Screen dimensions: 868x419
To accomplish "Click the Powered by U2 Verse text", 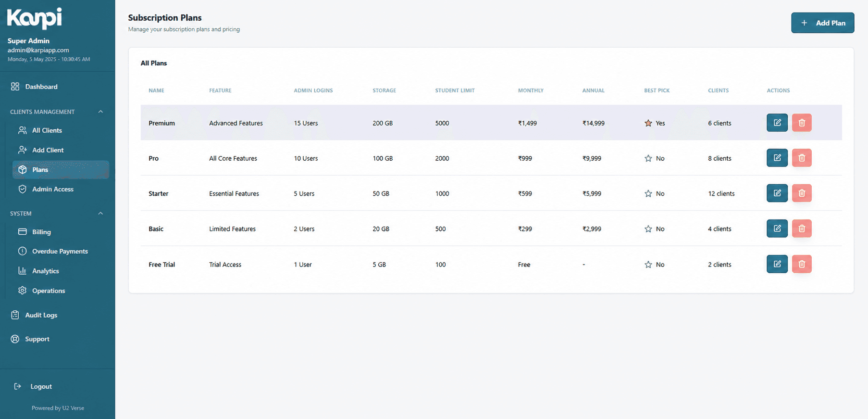I will (58, 408).
